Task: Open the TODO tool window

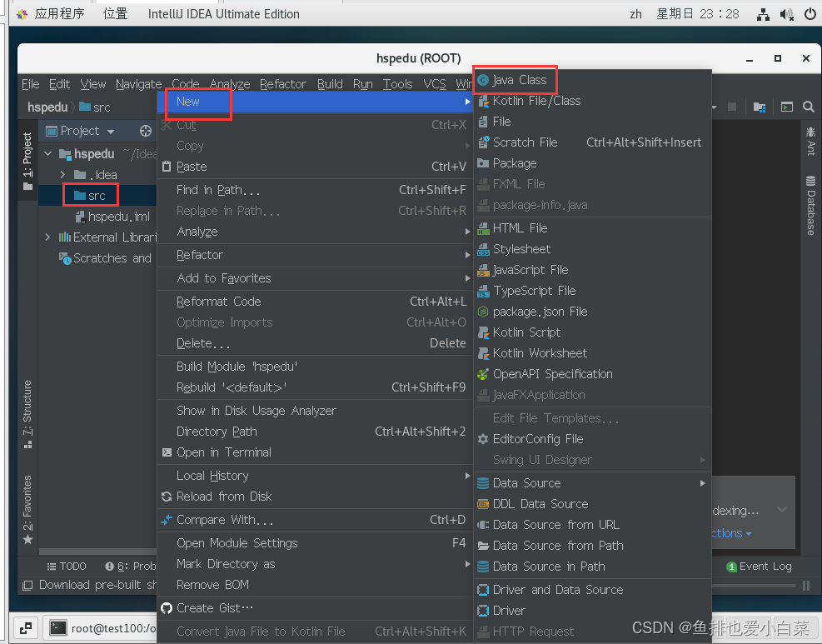Action: click(x=67, y=567)
